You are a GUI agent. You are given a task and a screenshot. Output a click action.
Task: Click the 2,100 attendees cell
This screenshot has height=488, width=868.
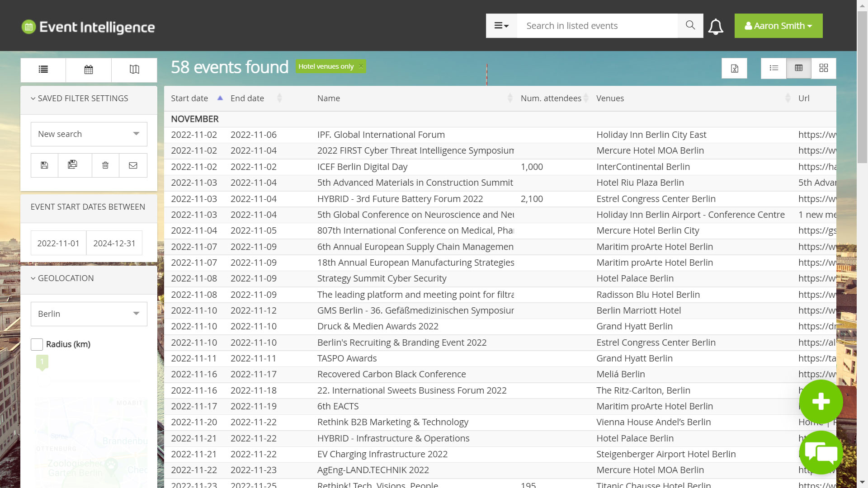coord(532,199)
